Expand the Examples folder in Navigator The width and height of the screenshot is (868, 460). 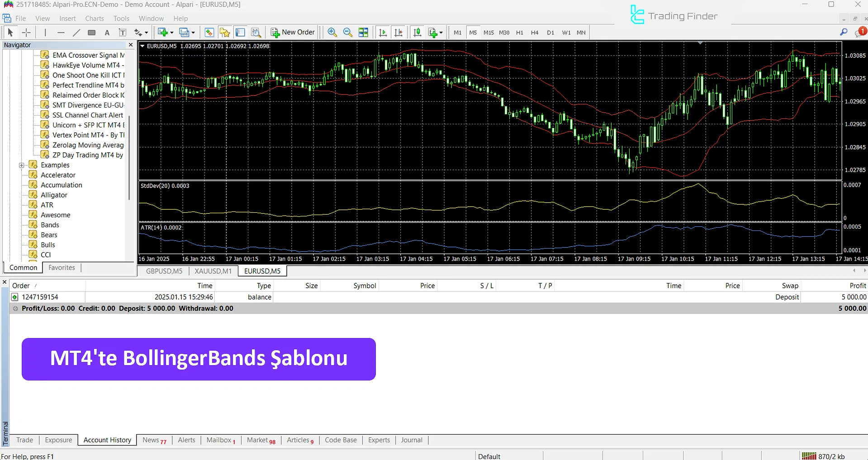click(x=21, y=165)
